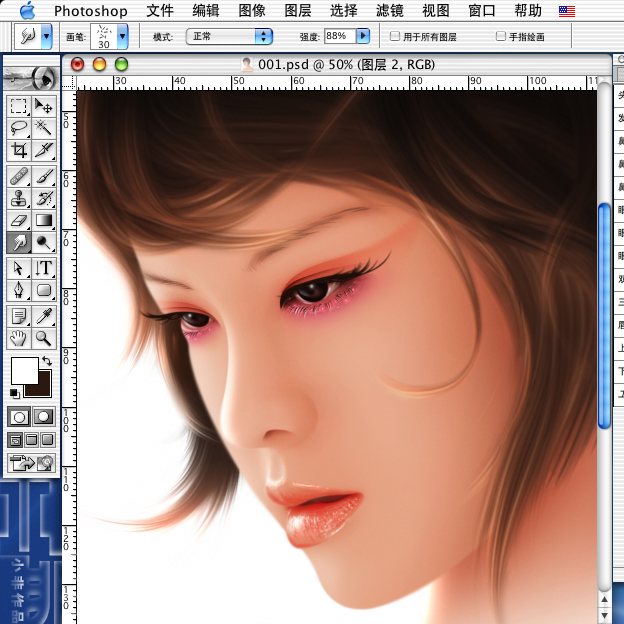Image resolution: width=624 pixels, height=624 pixels.
Task: Select the Lasso tool
Action: 19,128
